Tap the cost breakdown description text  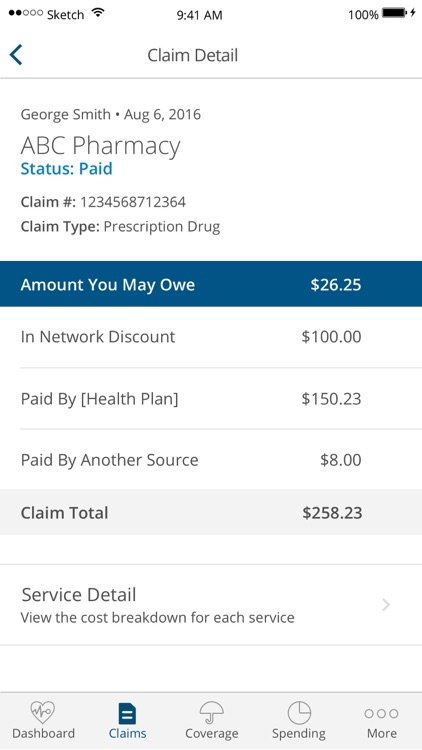157,618
